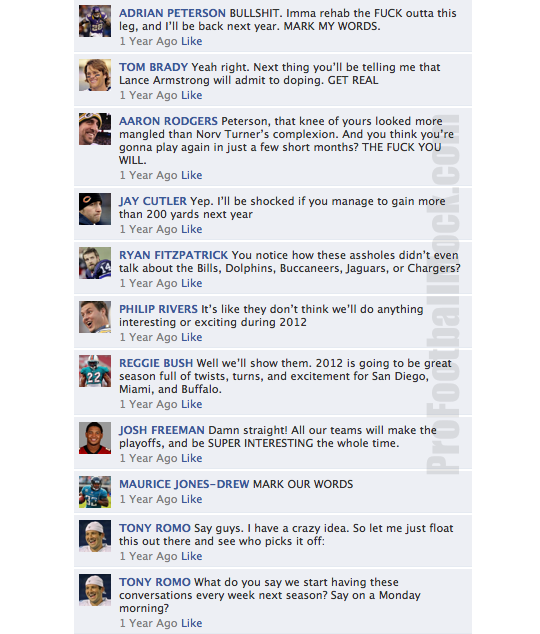Open Ryan Fitzpatrick's profile picture
Viewport: 540px width, 634px height.
[x=95, y=263]
